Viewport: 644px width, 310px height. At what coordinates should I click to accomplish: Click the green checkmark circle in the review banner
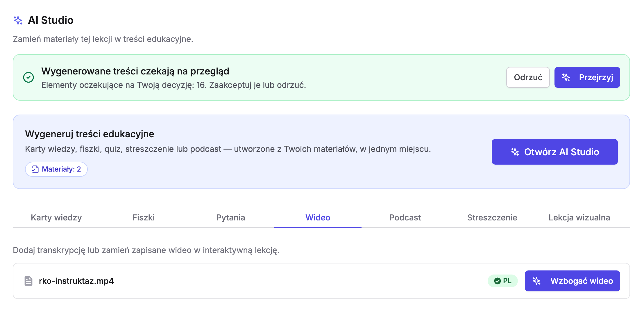click(x=28, y=77)
